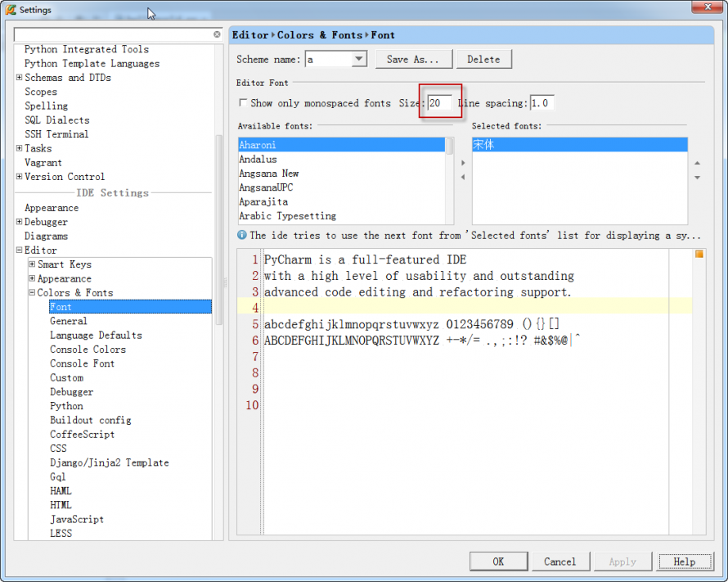Focus the settings search box
Screen dimensions: 728x582
(x=114, y=34)
